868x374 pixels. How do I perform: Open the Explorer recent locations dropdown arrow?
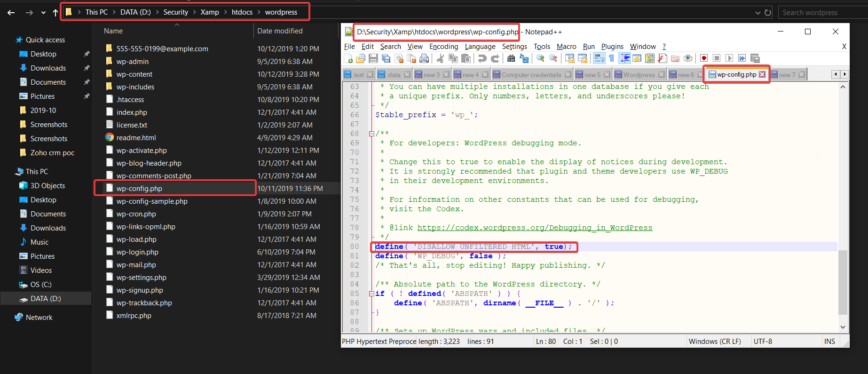point(43,13)
